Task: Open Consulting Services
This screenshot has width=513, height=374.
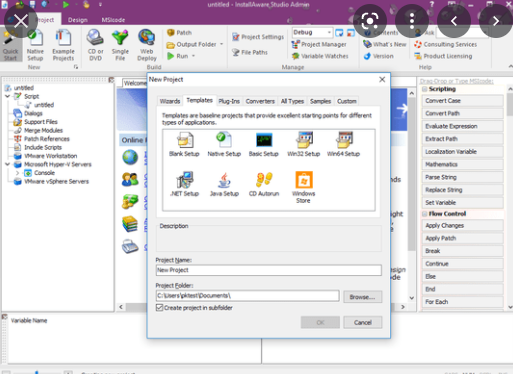Action: click(x=445, y=44)
